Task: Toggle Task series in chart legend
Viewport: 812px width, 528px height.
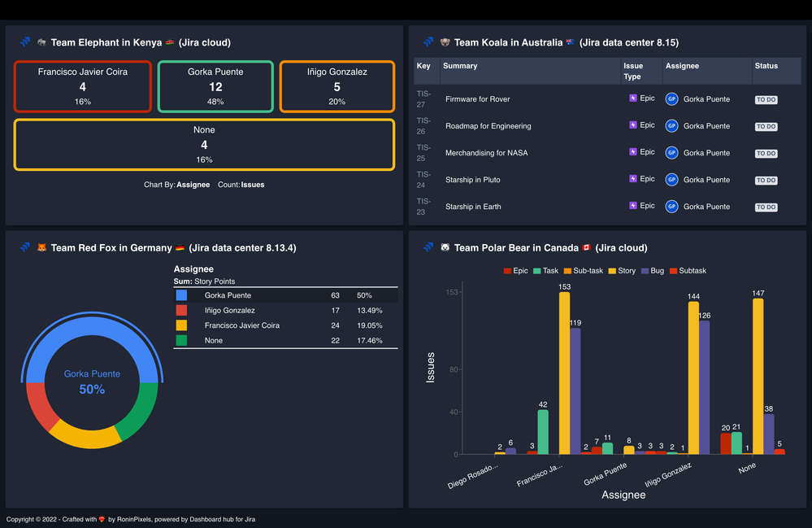Action: (546, 270)
